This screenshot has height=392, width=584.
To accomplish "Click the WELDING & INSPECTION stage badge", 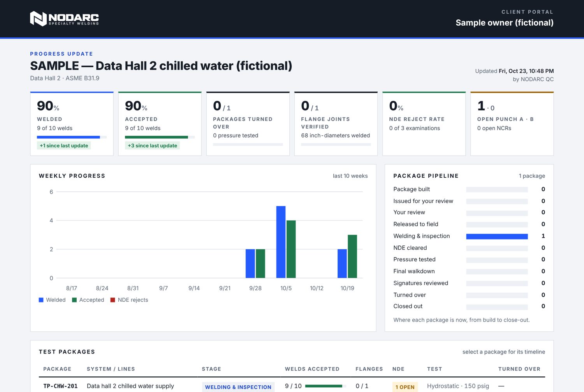I will pos(238,387).
